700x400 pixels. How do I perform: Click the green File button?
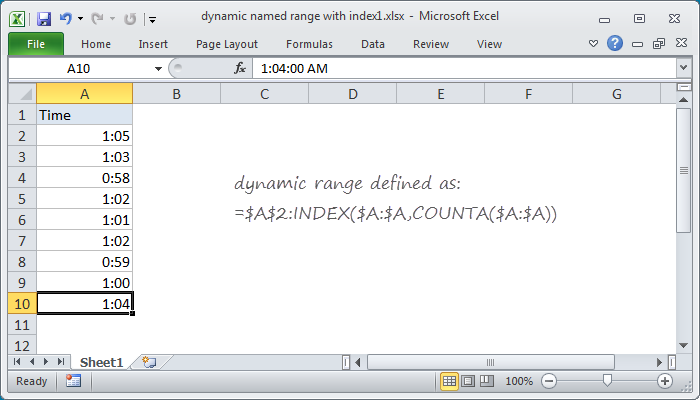35,44
